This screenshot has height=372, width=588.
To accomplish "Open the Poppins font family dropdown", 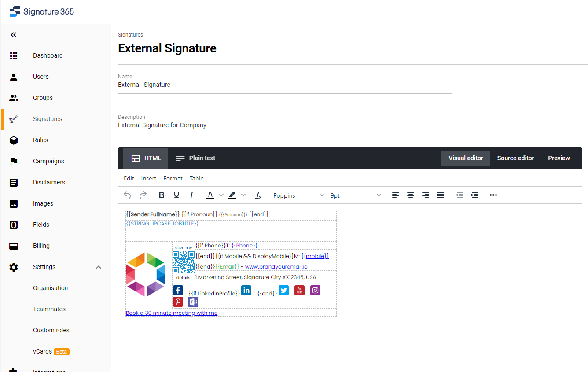I will pos(299,195).
